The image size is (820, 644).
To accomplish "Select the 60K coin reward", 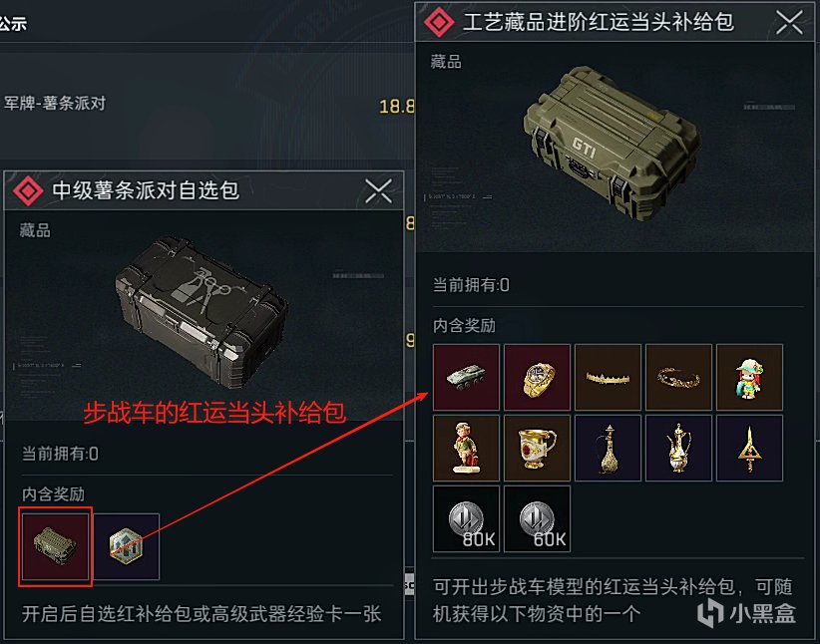I will 537,518.
